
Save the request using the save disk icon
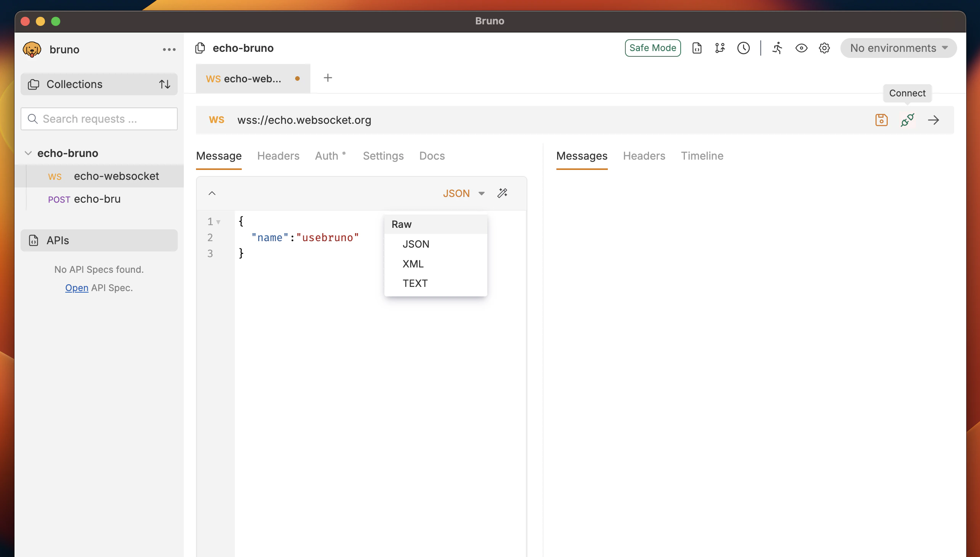(x=881, y=120)
